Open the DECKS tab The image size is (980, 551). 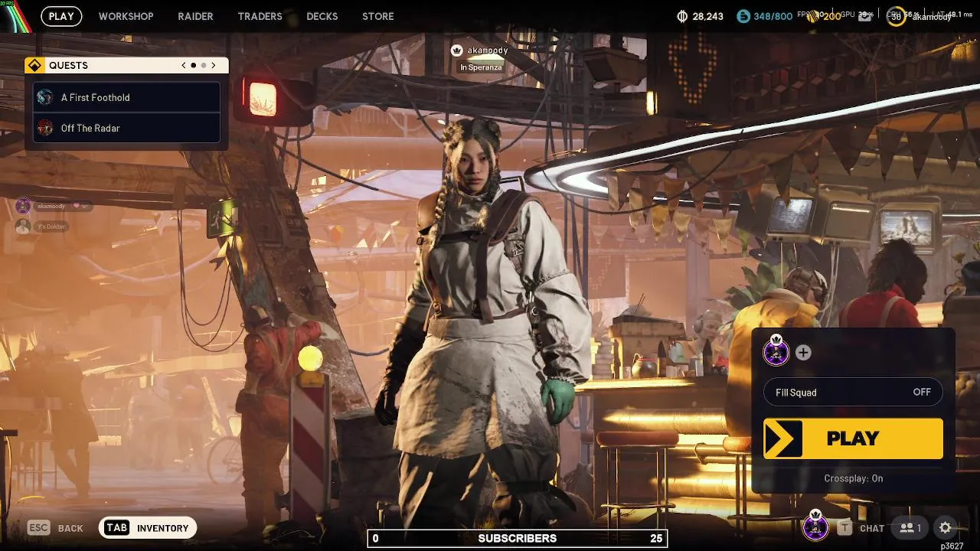pyautogui.click(x=322, y=16)
